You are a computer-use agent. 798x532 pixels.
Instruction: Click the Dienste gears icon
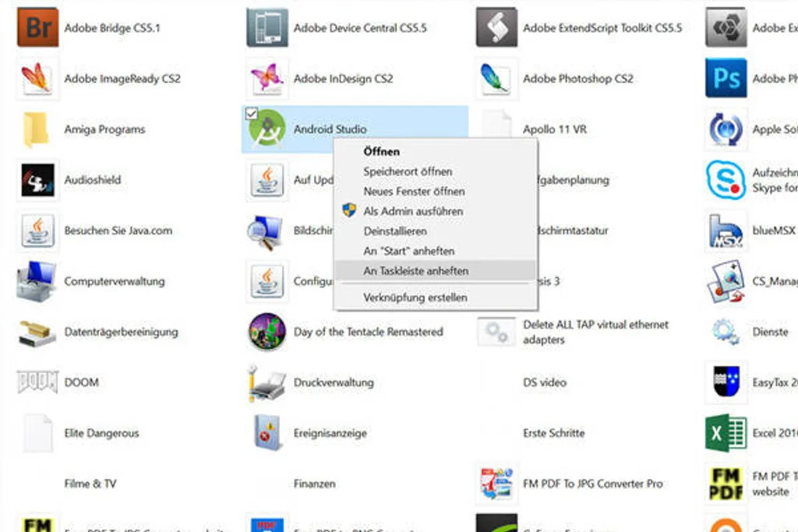tap(726, 332)
